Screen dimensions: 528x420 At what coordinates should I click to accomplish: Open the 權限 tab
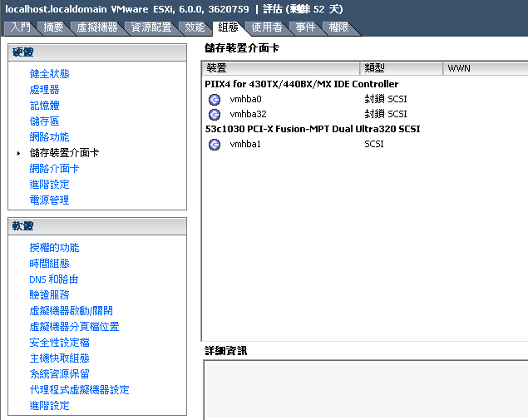338,27
